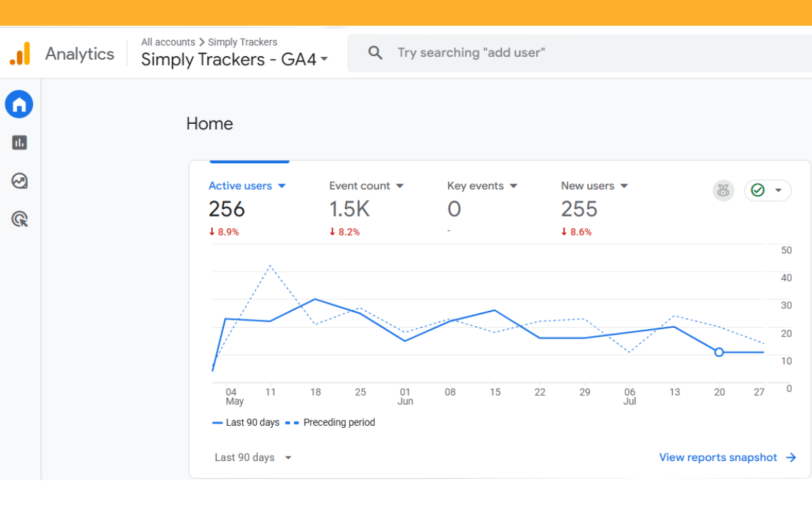Click the 50 value on the y-axis

(x=786, y=251)
